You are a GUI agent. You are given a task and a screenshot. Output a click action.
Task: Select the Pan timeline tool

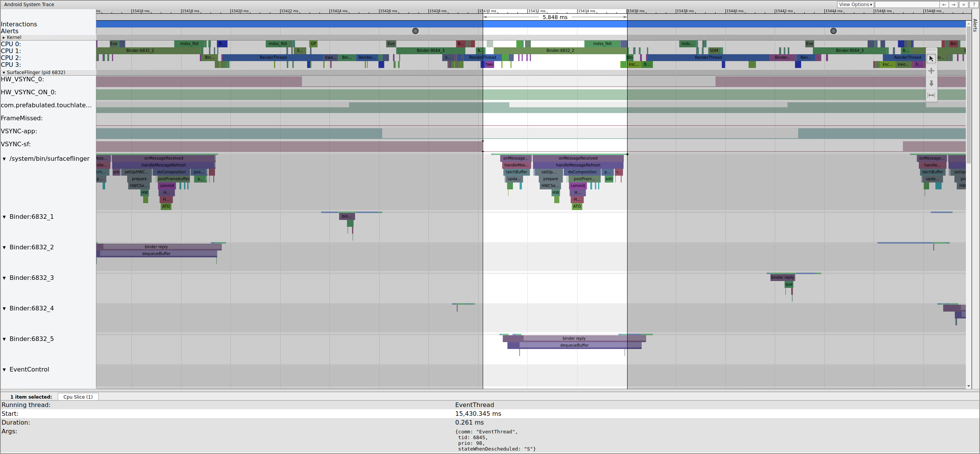point(931,71)
